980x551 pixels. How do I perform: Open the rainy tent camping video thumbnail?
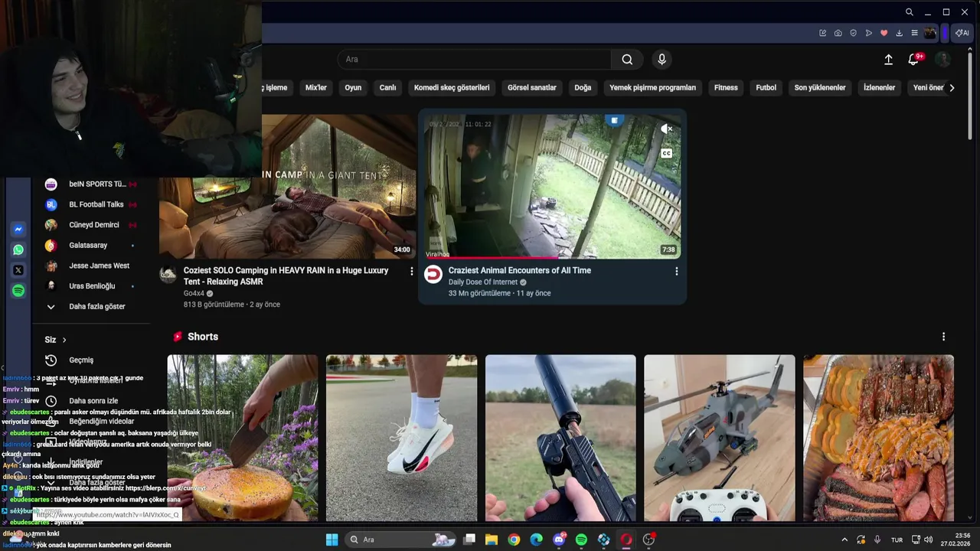click(287, 187)
